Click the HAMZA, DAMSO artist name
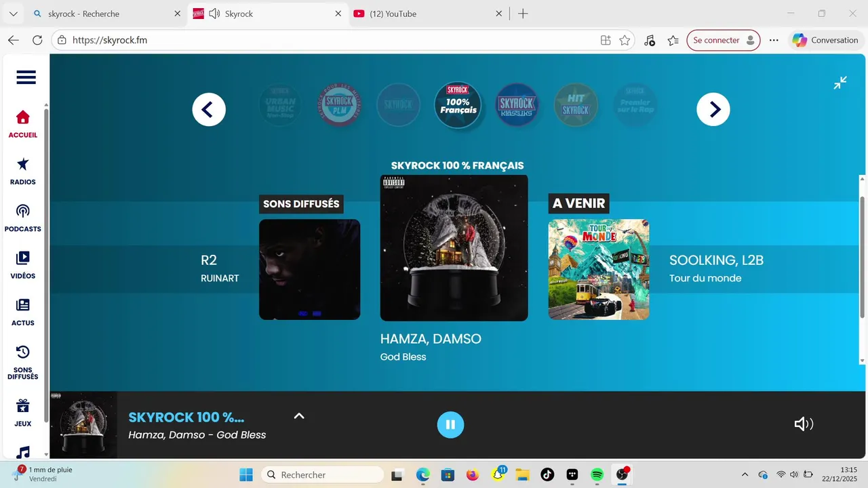The image size is (868, 488). point(431,339)
